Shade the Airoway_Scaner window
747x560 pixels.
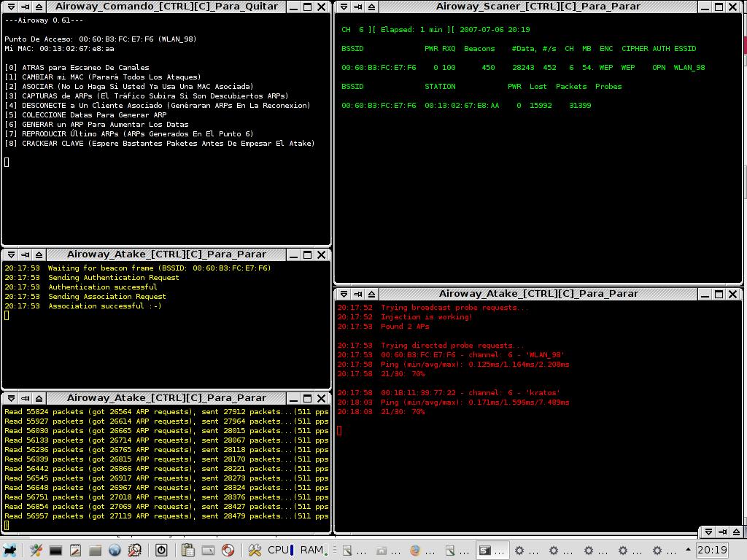click(x=371, y=7)
